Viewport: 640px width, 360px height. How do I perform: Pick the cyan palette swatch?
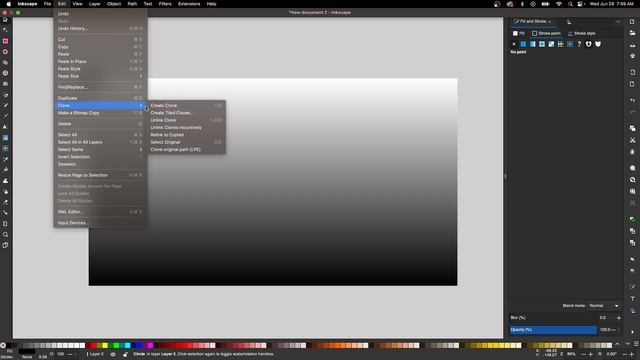point(128,345)
